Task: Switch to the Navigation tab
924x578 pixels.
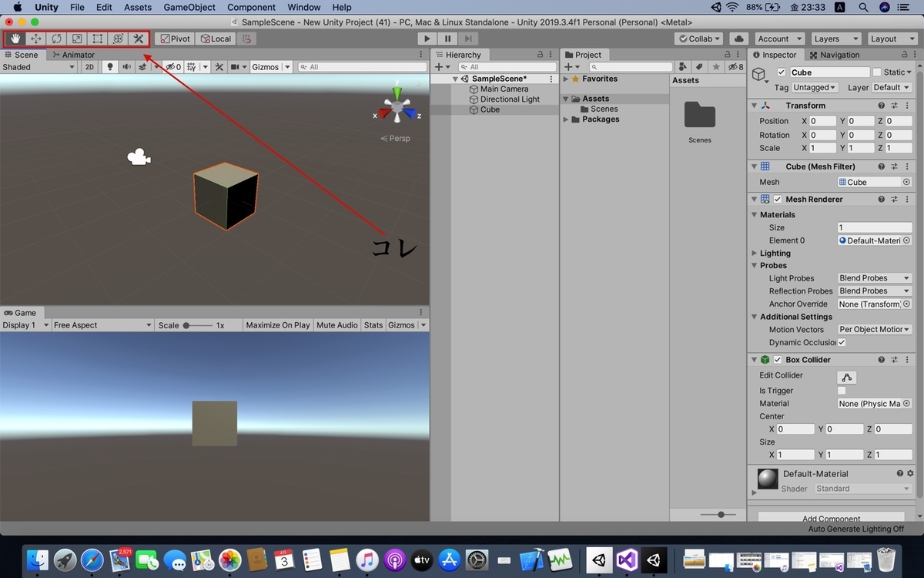Action: click(833, 55)
